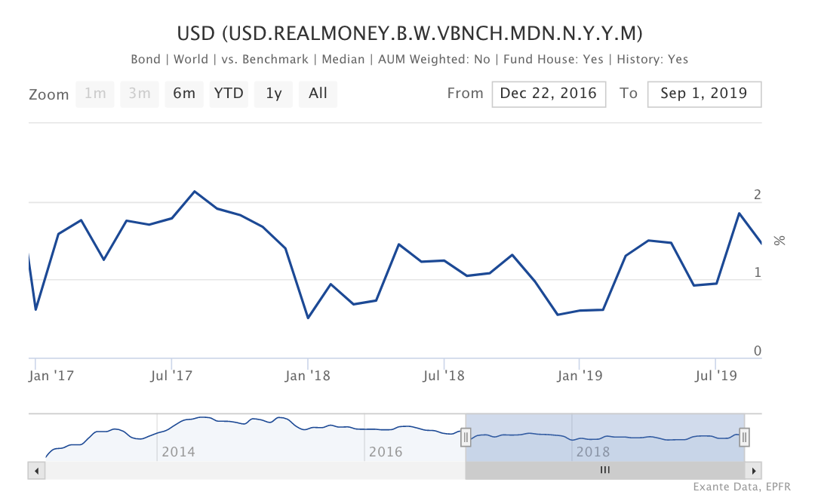Click the left navigator resize handle
This screenshot has height=504, width=818.
(466, 436)
